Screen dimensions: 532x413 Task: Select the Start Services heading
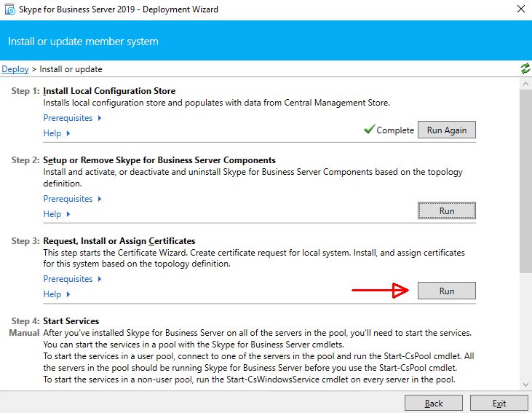coord(71,321)
